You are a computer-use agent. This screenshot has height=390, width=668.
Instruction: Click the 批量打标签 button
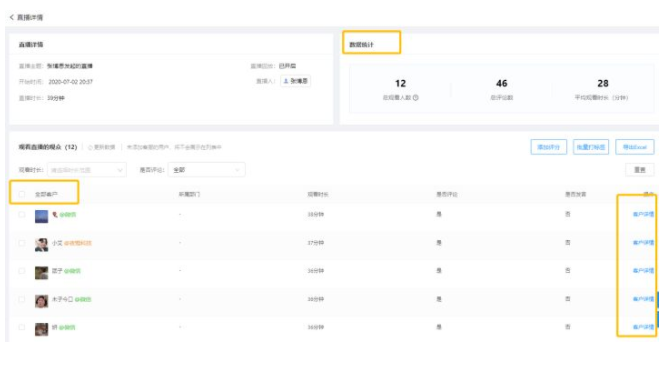pos(591,147)
